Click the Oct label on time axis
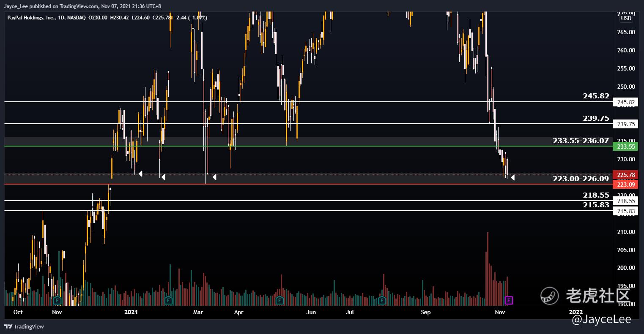The image size is (644, 334). (x=18, y=312)
